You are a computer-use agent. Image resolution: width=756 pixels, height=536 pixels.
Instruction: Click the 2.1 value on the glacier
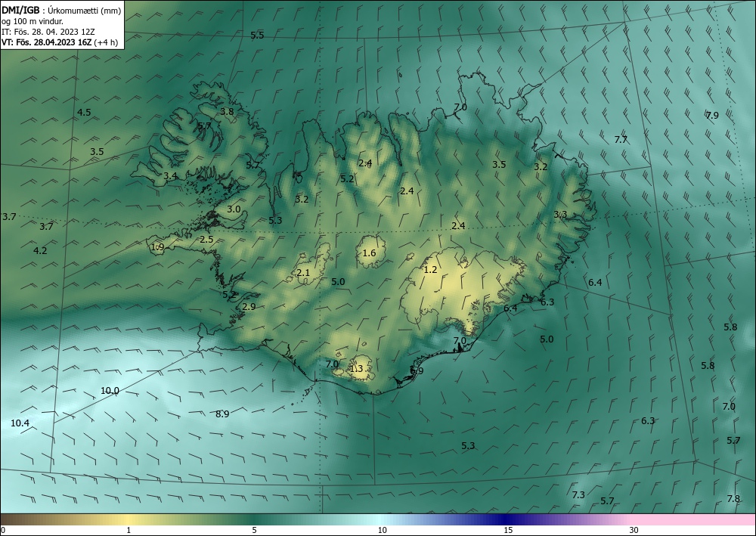[303, 273]
